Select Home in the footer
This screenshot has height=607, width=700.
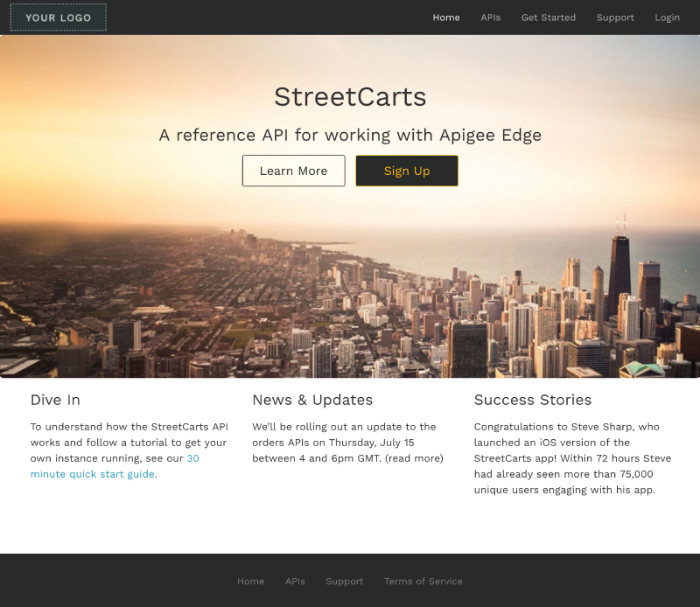(x=251, y=582)
